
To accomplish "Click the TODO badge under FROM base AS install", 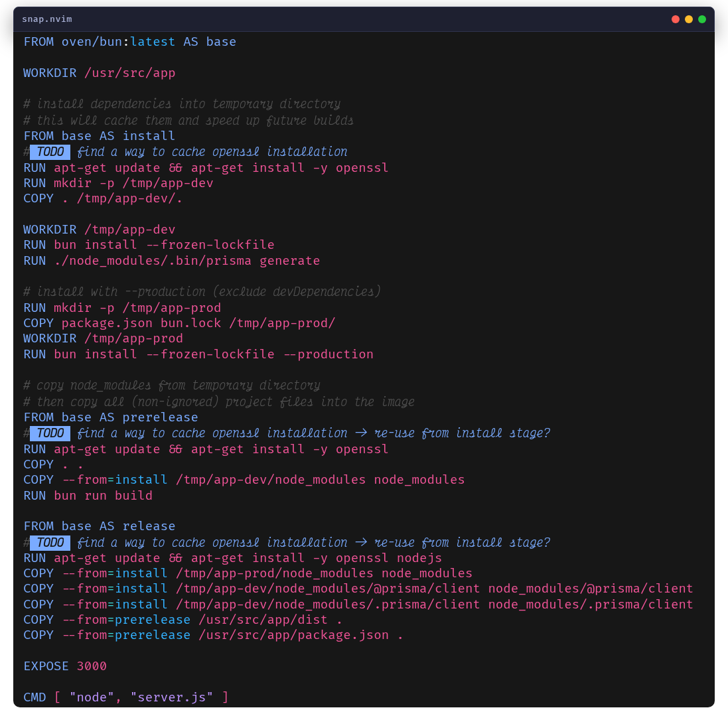I will 50,152.
